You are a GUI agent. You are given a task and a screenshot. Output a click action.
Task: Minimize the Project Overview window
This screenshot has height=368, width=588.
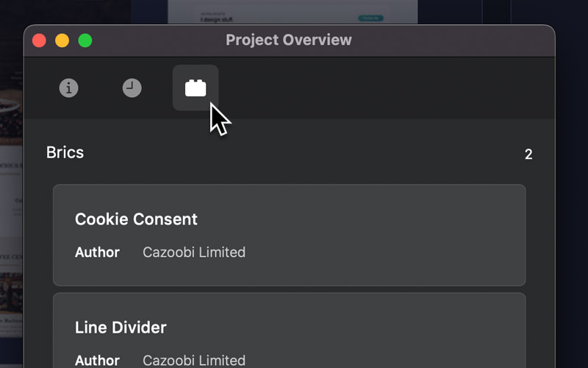(x=62, y=40)
